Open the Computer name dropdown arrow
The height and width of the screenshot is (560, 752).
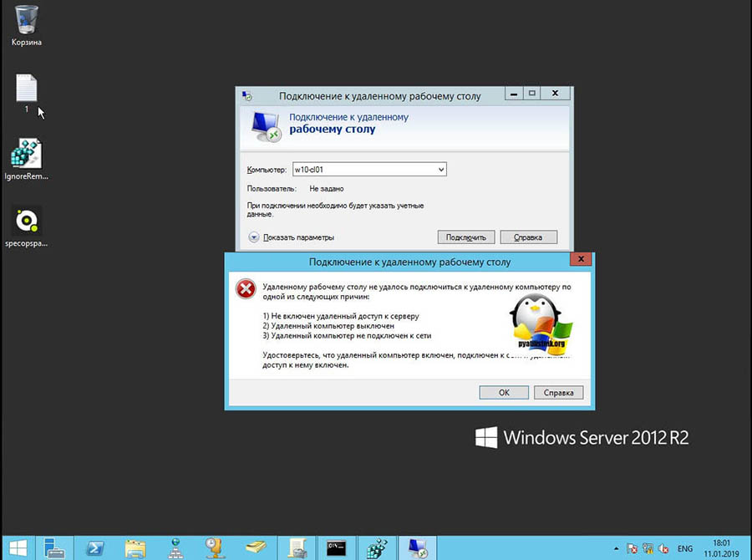point(440,170)
